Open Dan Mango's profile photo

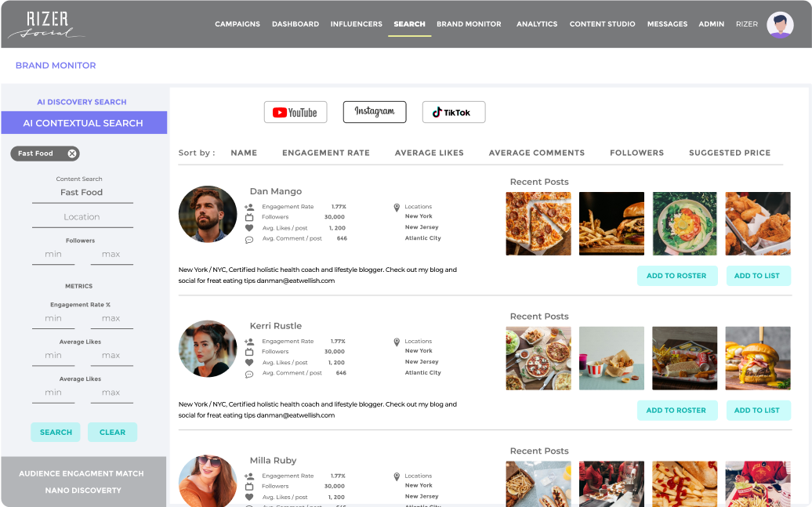[208, 214]
